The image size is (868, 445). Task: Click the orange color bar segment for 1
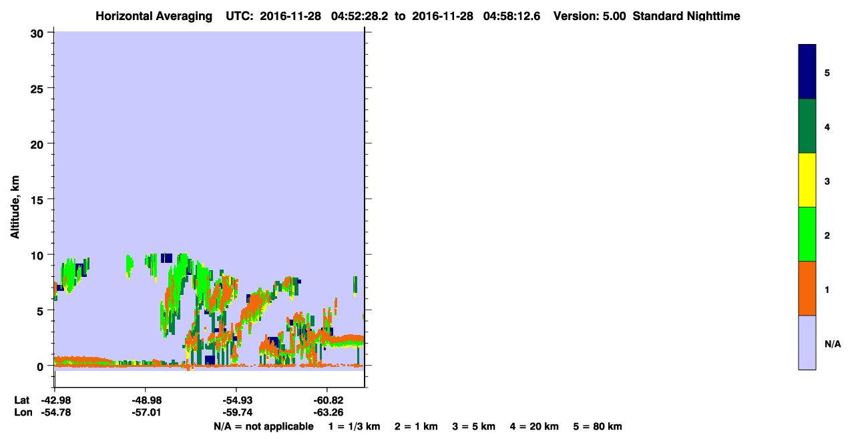coord(807,288)
